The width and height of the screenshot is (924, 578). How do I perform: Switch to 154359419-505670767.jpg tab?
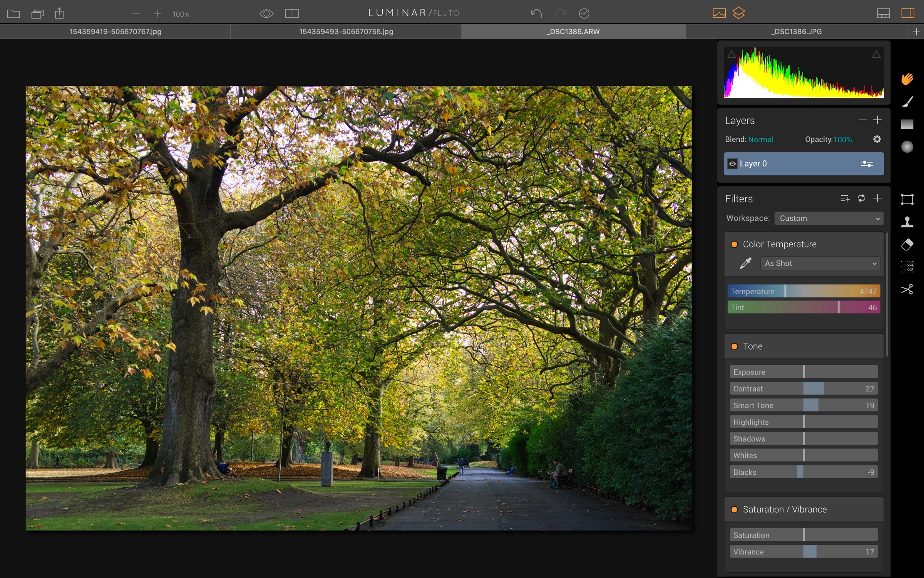coord(115,32)
